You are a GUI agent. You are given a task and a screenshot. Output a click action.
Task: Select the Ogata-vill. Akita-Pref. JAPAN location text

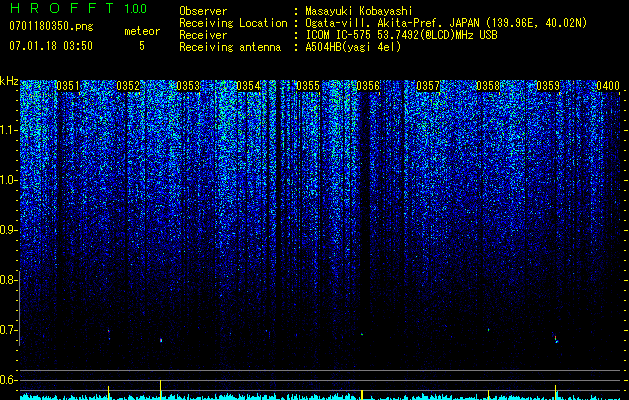click(446, 23)
